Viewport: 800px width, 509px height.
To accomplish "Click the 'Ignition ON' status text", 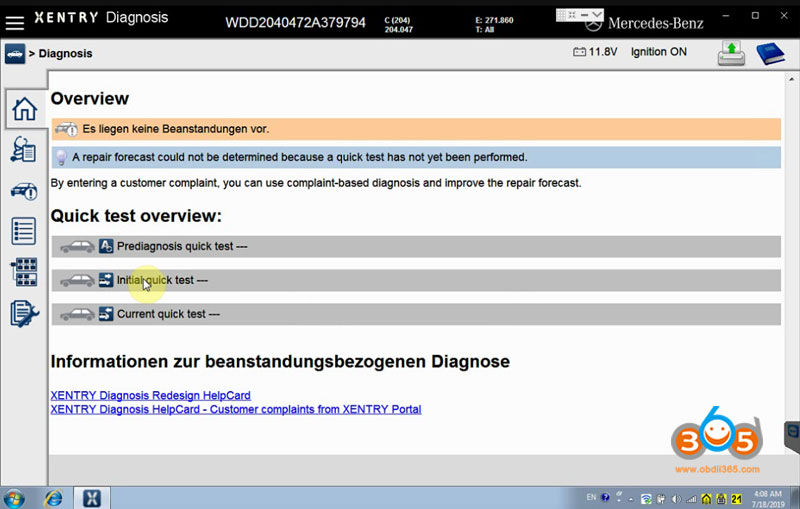I will [659, 52].
